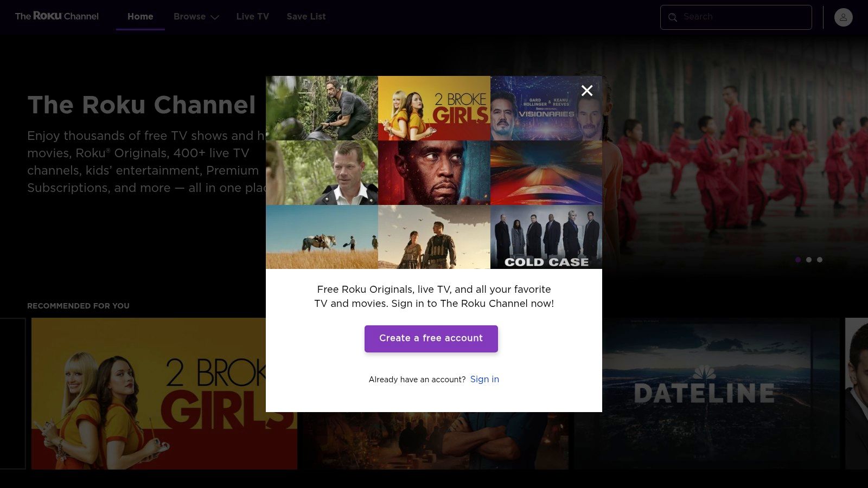Click The Roku Channel hero title

[142, 105]
